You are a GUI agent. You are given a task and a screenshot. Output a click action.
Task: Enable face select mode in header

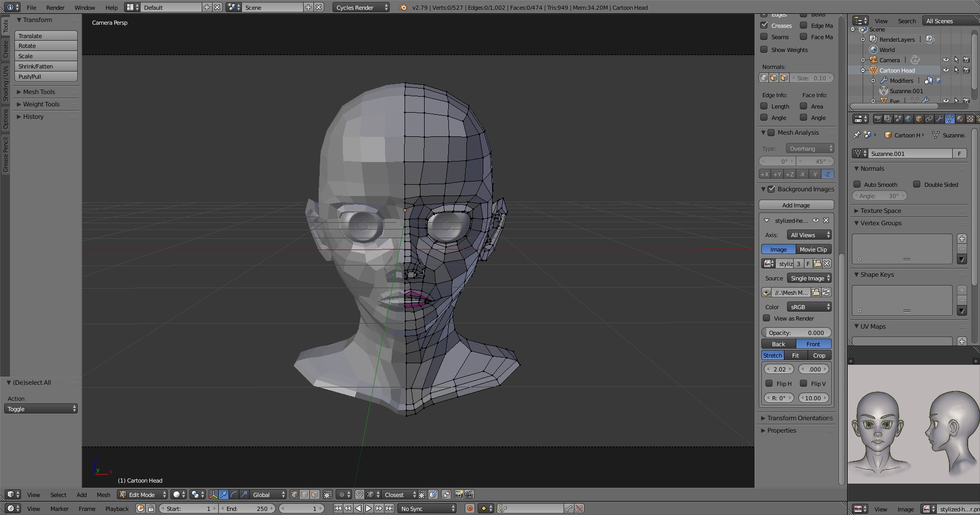[314, 494]
